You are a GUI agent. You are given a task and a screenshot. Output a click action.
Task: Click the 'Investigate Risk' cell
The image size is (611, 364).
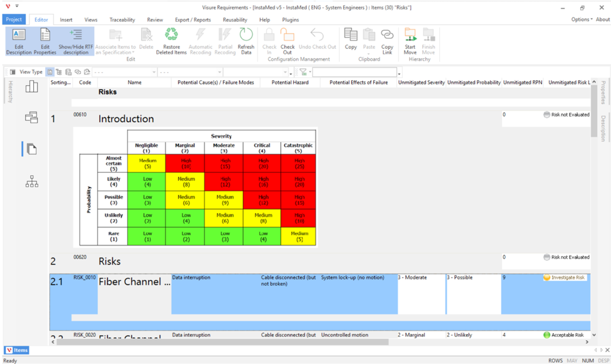565,278
